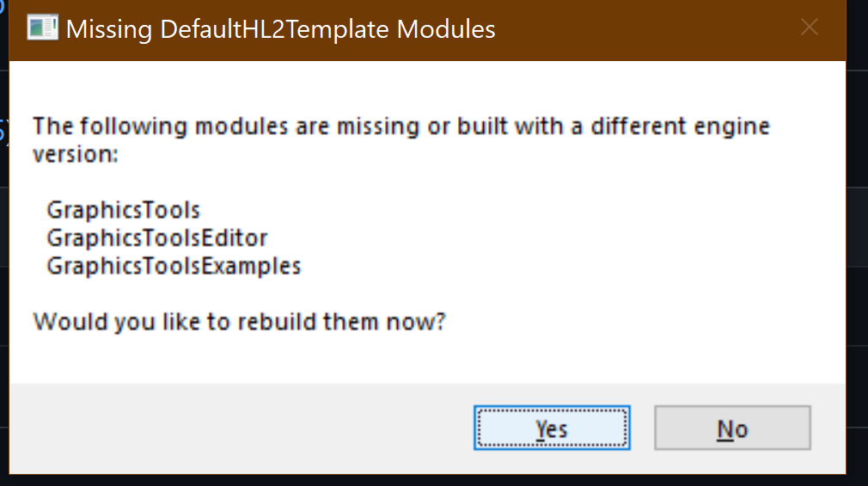Close the Missing DefaultHL2Template Modules dialog
This screenshot has height=486, width=868.
[x=810, y=27]
